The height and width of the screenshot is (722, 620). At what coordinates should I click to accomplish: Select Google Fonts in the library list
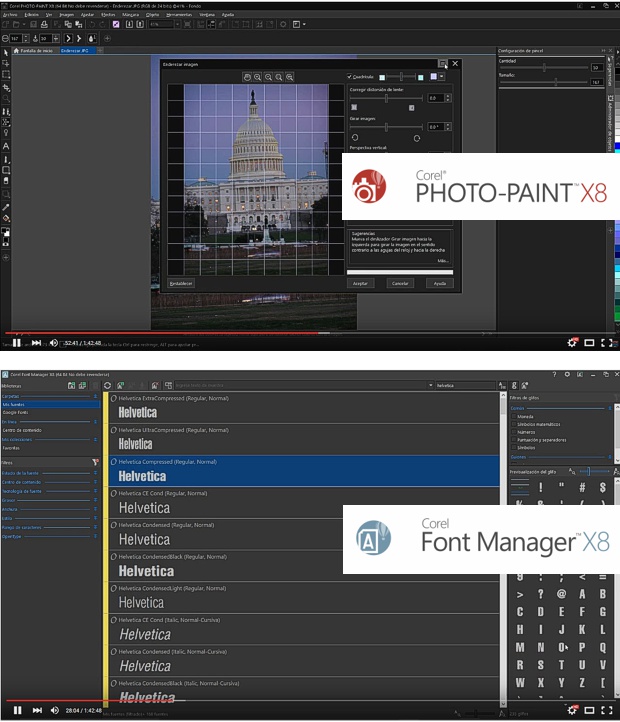click(x=16, y=413)
